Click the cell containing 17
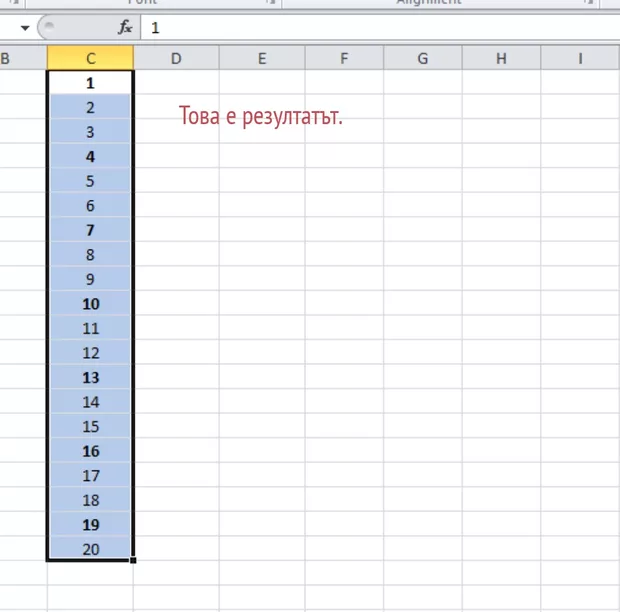The height and width of the screenshot is (612, 620). tap(90, 475)
